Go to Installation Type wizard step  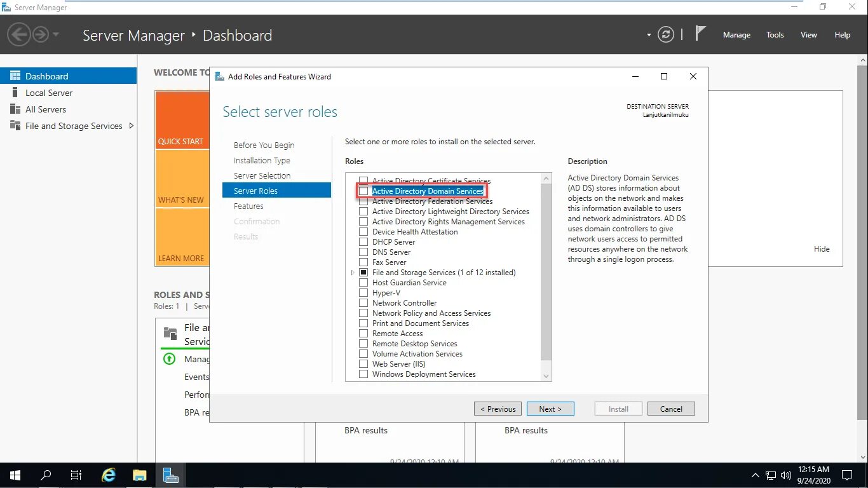pos(262,160)
